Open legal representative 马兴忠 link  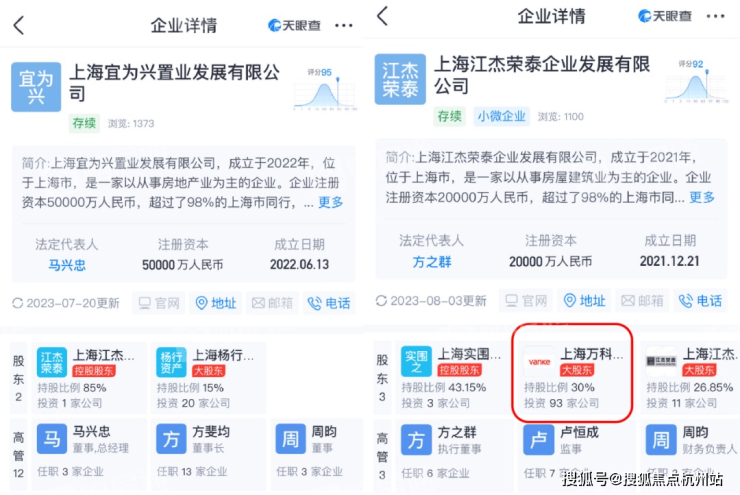point(67,265)
